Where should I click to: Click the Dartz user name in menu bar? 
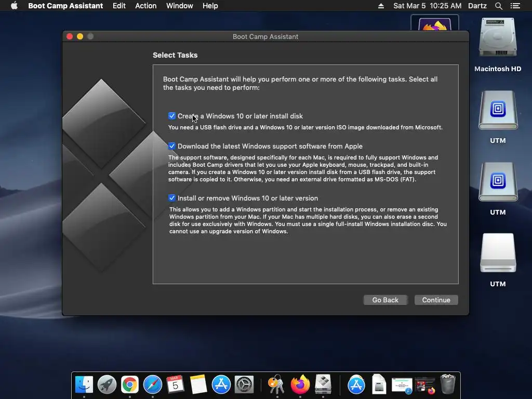click(x=477, y=6)
